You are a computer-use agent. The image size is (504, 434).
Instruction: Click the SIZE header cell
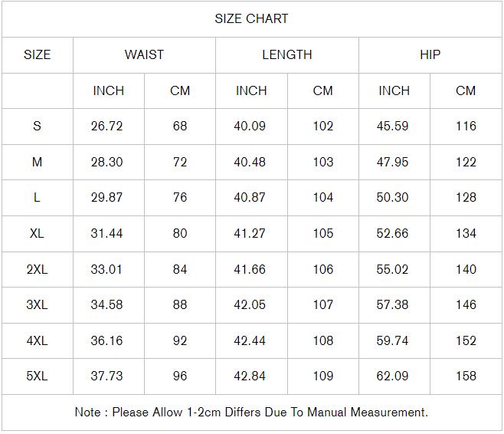pyautogui.click(x=37, y=54)
